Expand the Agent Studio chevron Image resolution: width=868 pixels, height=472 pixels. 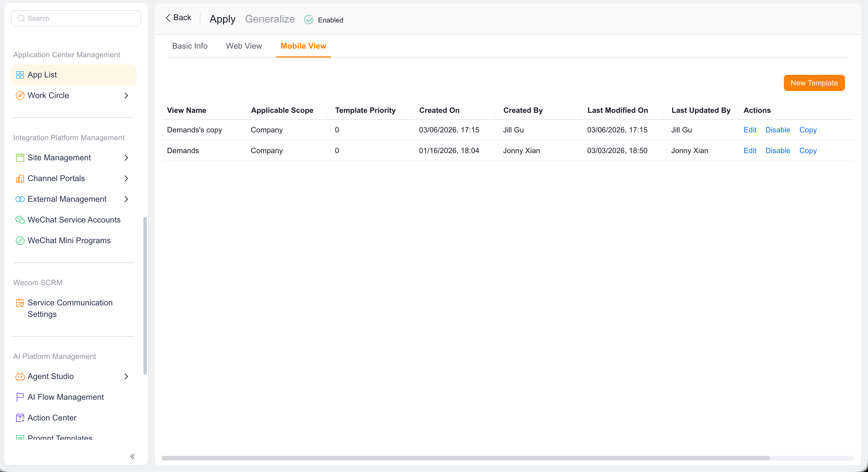[x=126, y=376]
